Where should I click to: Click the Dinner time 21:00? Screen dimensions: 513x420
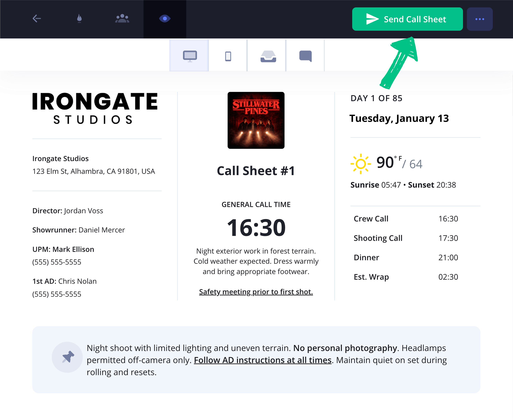[448, 257]
